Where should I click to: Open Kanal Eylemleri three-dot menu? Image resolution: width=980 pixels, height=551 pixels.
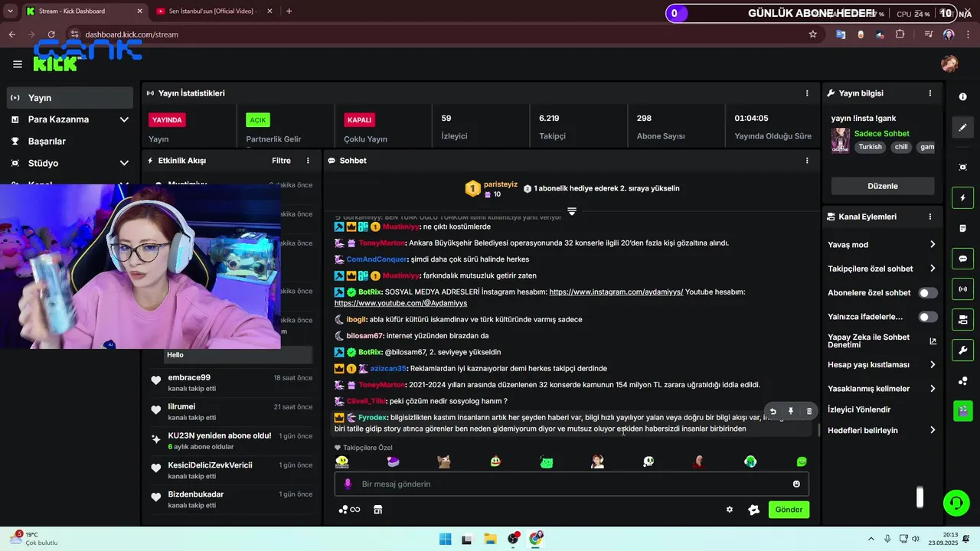[x=930, y=217]
